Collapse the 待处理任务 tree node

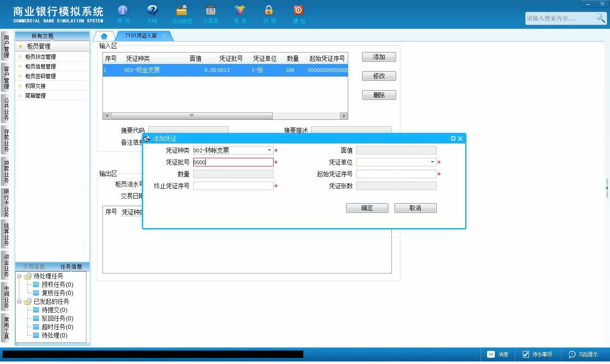(19, 276)
